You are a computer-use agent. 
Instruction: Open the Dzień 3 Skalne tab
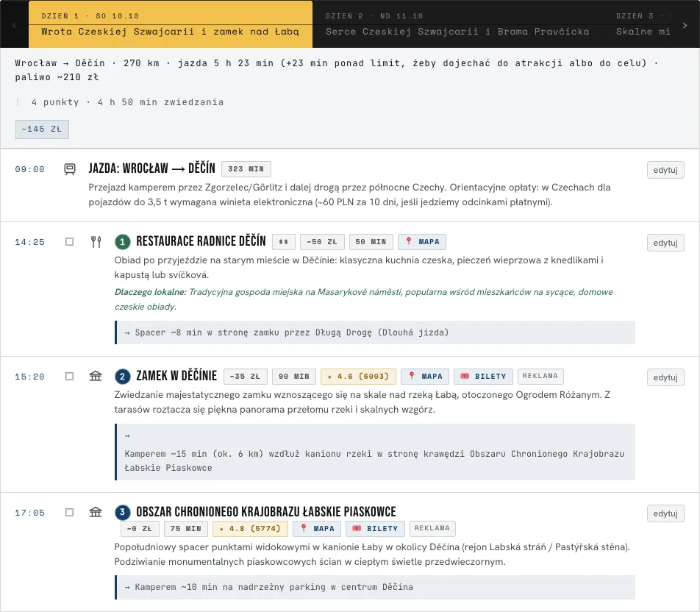pos(643,24)
